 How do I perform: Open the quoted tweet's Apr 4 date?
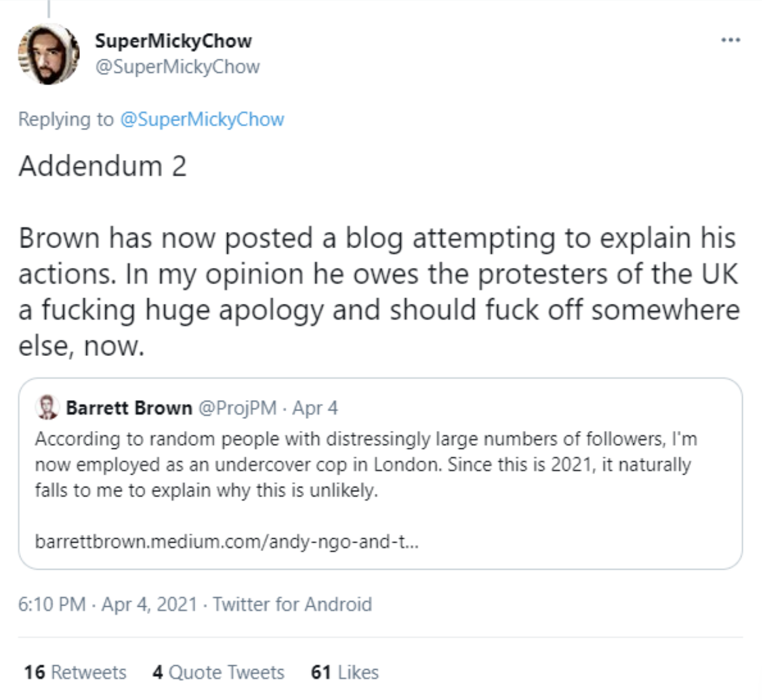[315, 408]
